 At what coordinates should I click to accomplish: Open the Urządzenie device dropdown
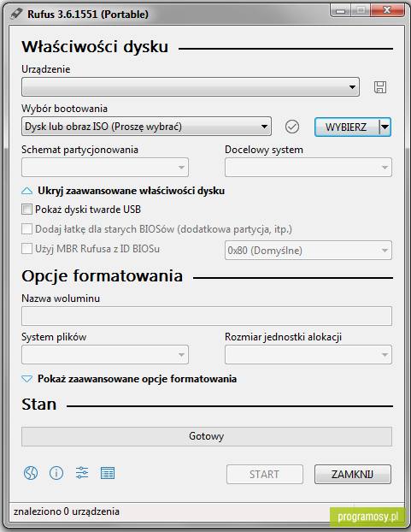pyautogui.click(x=191, y=87)
